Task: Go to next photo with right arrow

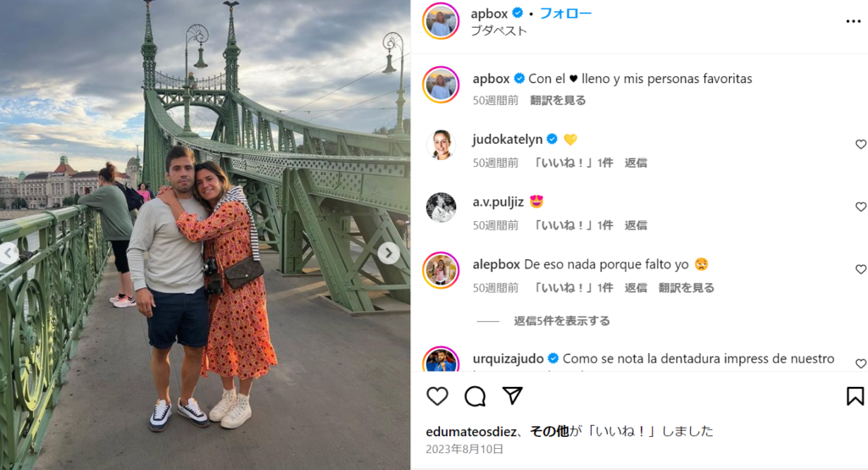Action: 388,253
